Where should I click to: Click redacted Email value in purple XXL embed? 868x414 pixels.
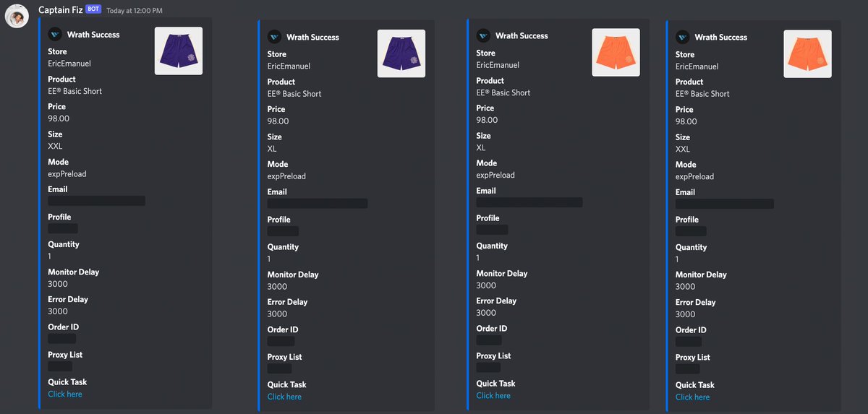97,201
